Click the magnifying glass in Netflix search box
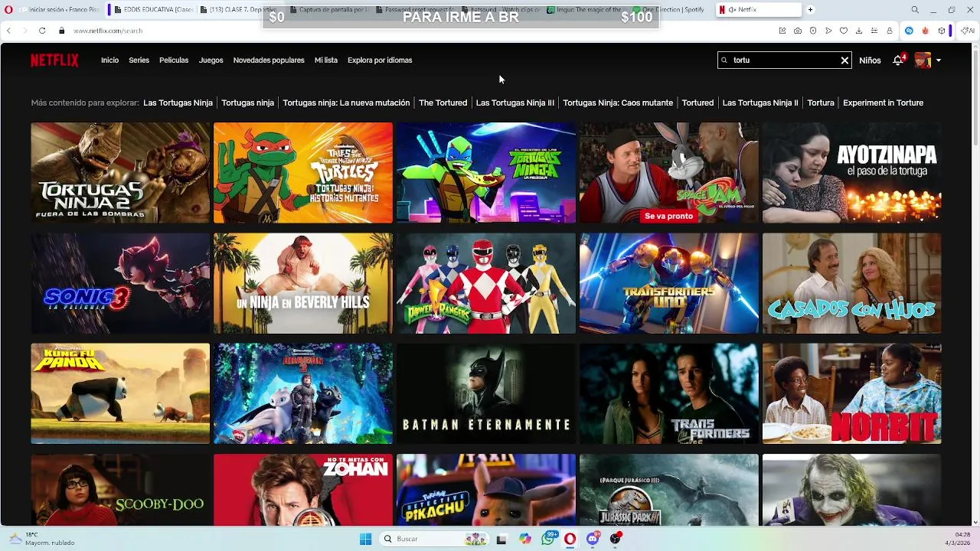Viewport: 980px width, 551px height. pos(724,60)
